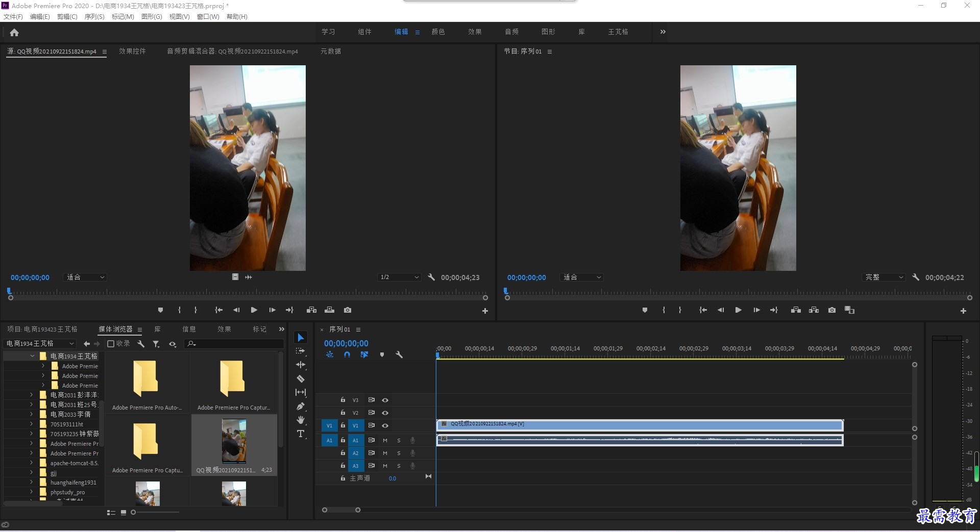This screenshot has height=532, width=980.
Task: Toggle V3 track output eye
Action: tap(385, 400)
